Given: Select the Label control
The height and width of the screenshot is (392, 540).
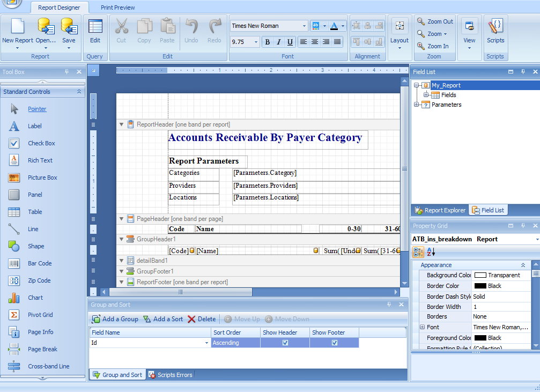Looking at the screenshot, I should coord(34,126).
